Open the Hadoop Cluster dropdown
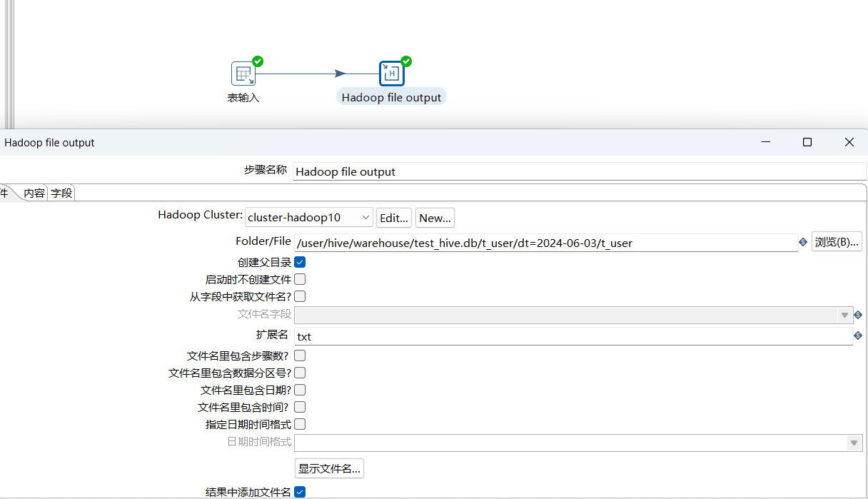This screenshot has height=499, width=868. [309, 217]
